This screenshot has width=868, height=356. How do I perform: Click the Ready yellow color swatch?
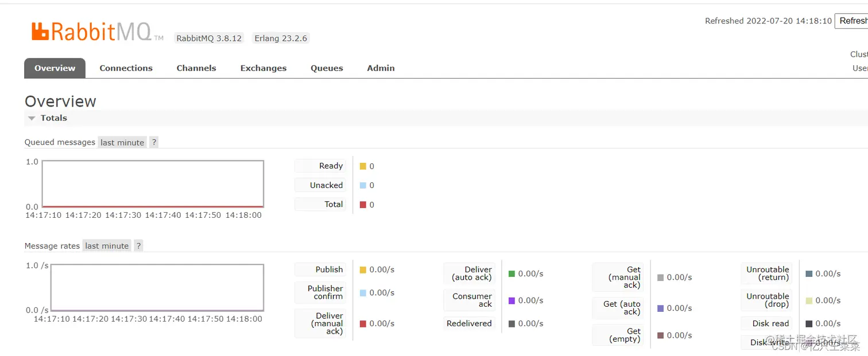click(363, 166)
